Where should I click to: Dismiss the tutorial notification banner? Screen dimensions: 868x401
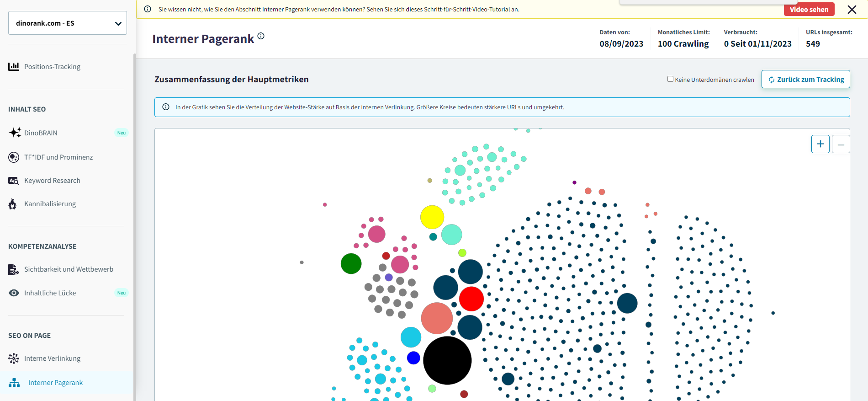pyautogui.click(x=852, y=10)
